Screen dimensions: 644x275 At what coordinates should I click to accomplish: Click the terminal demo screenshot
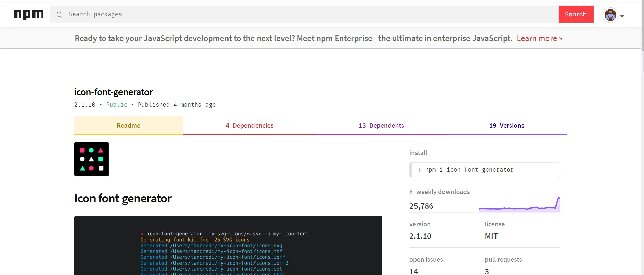coord(228,246)
